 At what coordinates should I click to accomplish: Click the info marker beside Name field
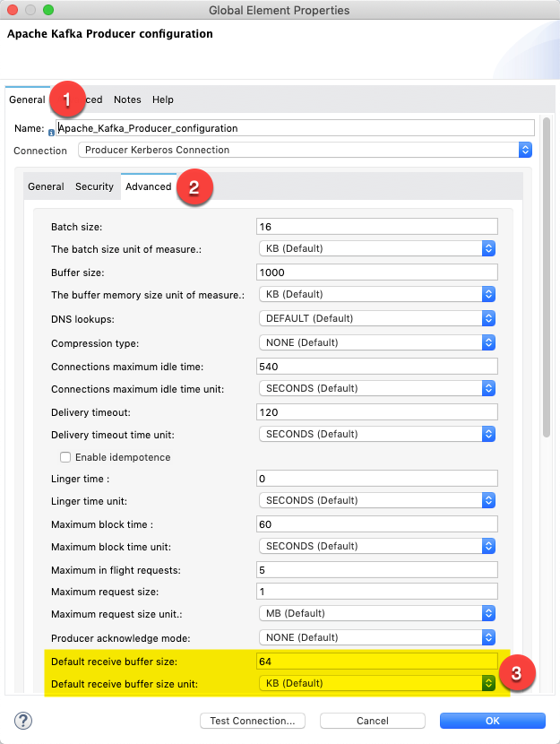tap(51, 134)
